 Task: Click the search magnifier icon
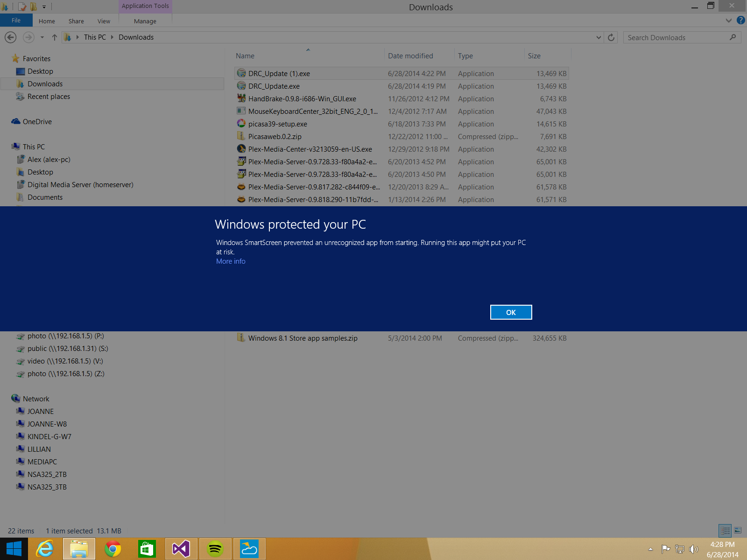tap(733, 37)
